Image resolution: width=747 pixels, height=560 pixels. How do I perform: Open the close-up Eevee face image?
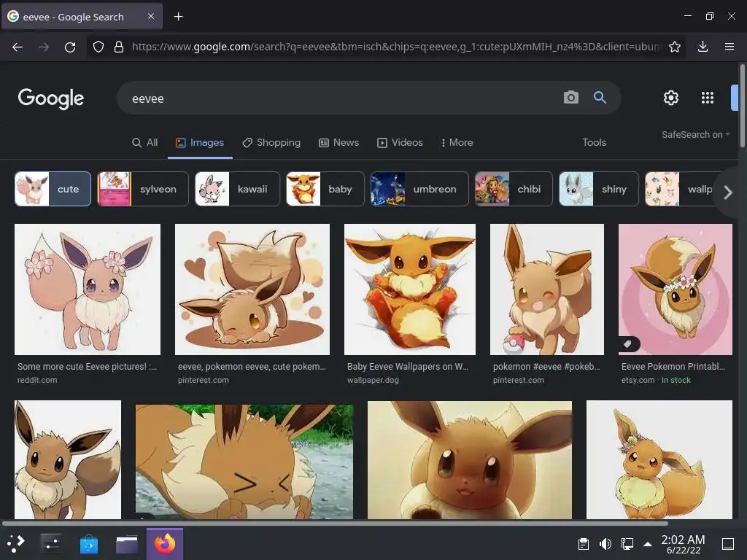click(x=470, y=460)
